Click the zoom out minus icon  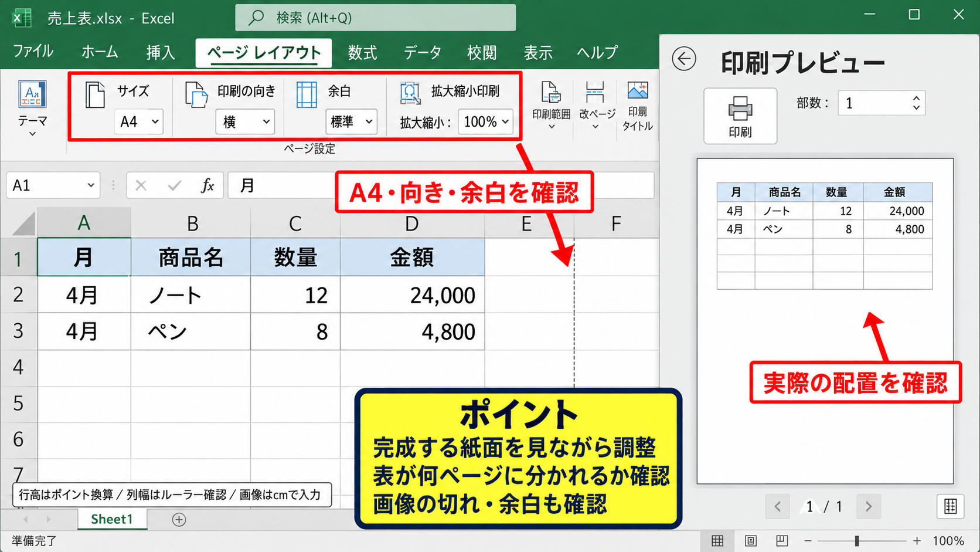[x=808, y=541]
